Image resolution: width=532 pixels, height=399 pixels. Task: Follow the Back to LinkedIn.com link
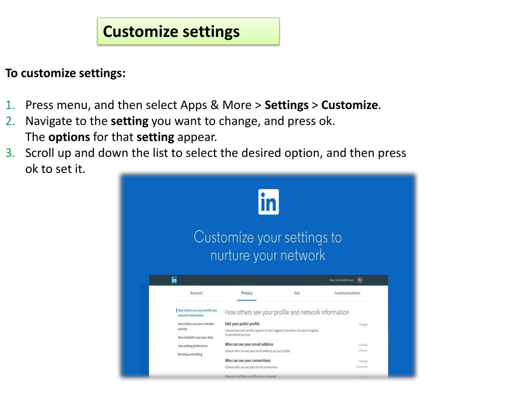pyautogui.click(x=341, y=280)
